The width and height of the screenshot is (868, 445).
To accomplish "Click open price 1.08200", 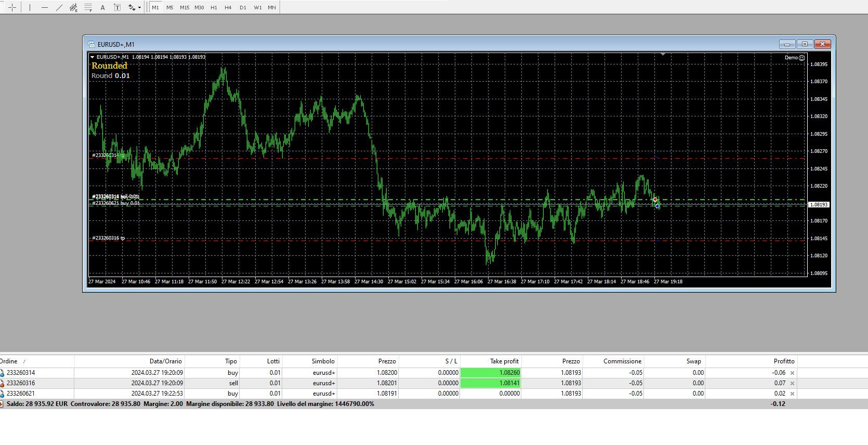I will coord(387,373).
